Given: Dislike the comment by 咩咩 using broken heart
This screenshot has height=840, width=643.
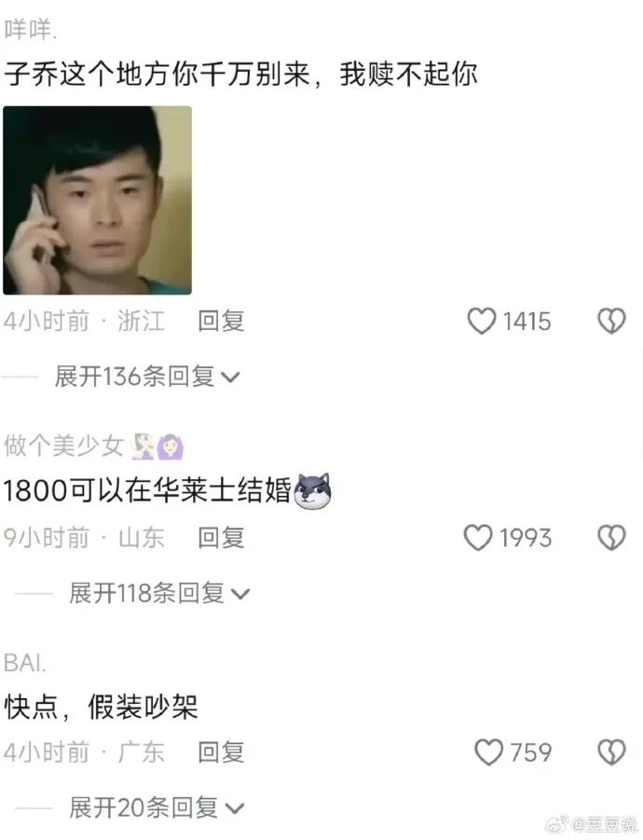Looking at the screenshot, I should 611,321.
